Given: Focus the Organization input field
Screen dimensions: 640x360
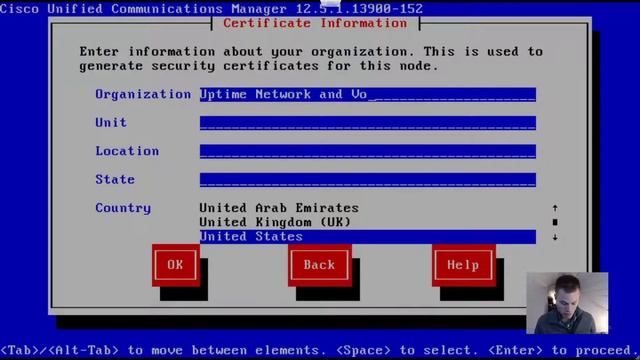Looking at the screenshot, I should (368, 94).
